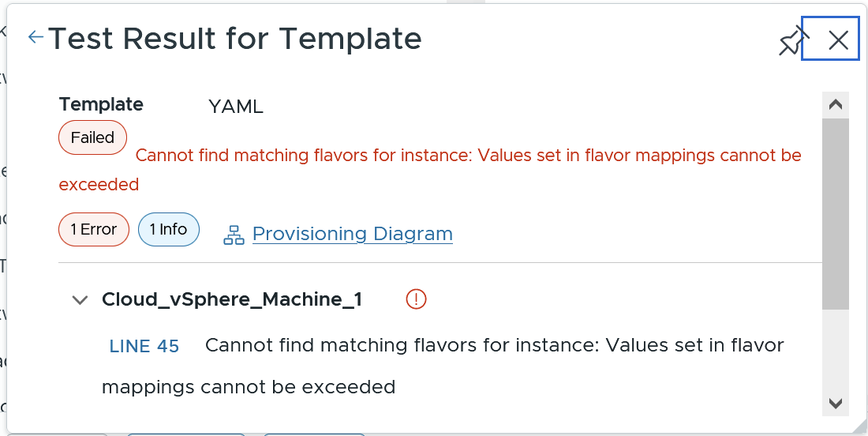The image size is (868, 436).
Task: Click the red flavor mappings error message
Action: pyautogui.click(x=468, y=156)
